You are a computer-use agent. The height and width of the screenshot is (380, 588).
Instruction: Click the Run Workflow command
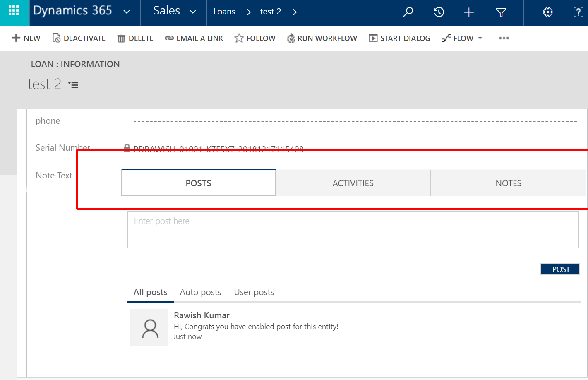click(322, 38)
